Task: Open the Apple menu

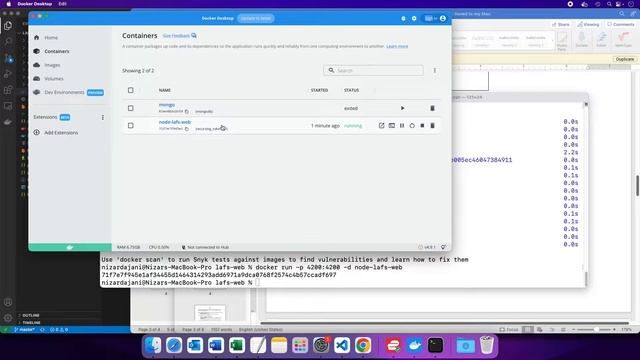Action: click(x=8, y=4)
